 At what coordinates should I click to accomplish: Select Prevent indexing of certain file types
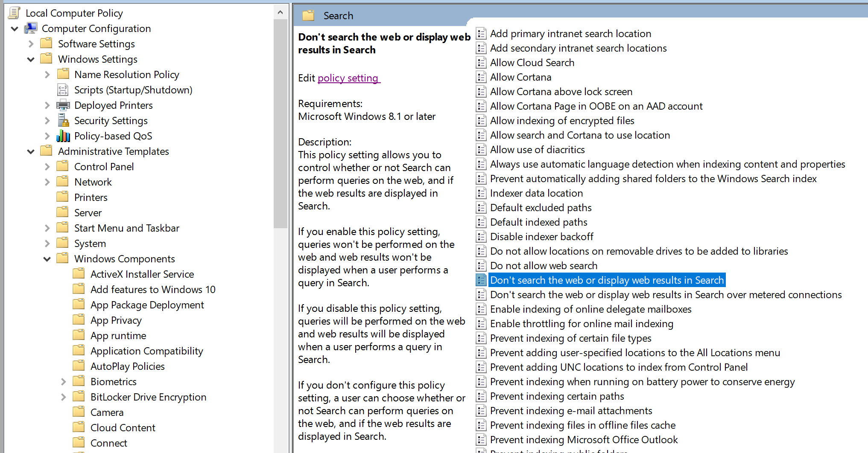pos(570,338)
